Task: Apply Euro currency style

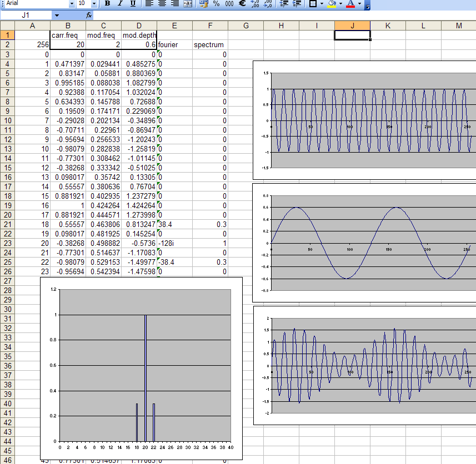Action: [242, 4]
